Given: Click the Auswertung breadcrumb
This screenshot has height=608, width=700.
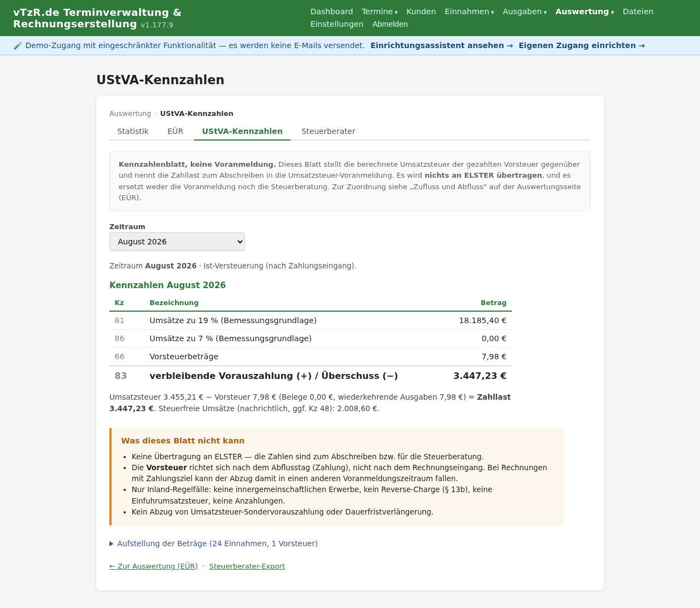Looking at the screenshot, I should coord(130,114).
